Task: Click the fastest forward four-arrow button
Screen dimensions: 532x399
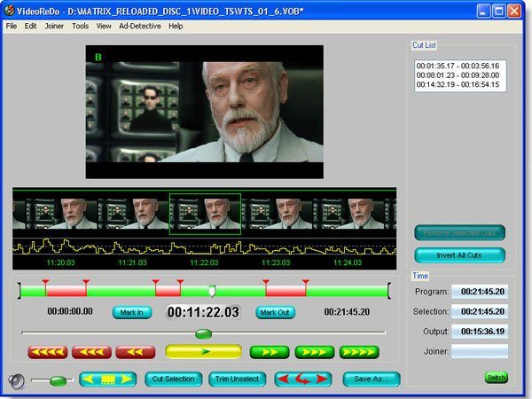Action: [359, 352]
